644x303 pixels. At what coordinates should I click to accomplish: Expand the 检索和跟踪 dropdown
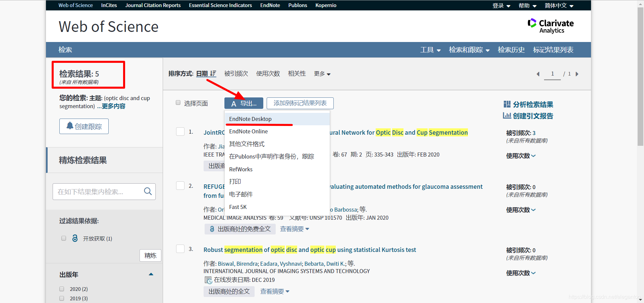pos(469,50)
